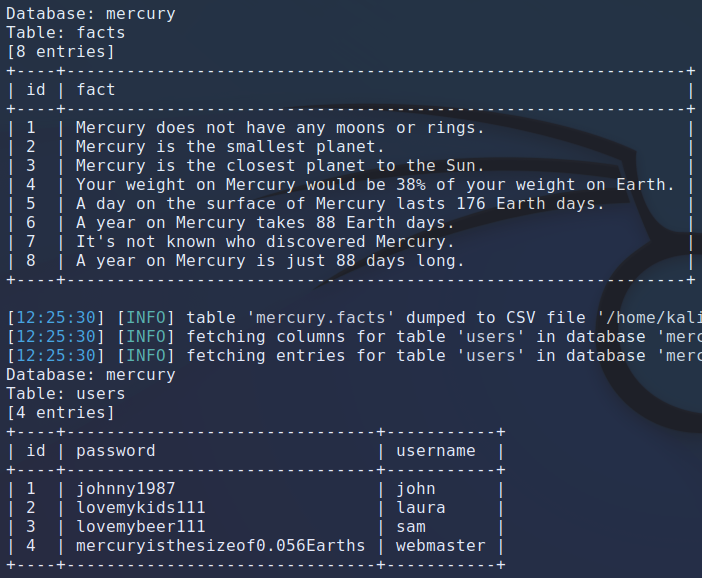
Task: Click the '[8 entries]' text
Action: point(60,52)
